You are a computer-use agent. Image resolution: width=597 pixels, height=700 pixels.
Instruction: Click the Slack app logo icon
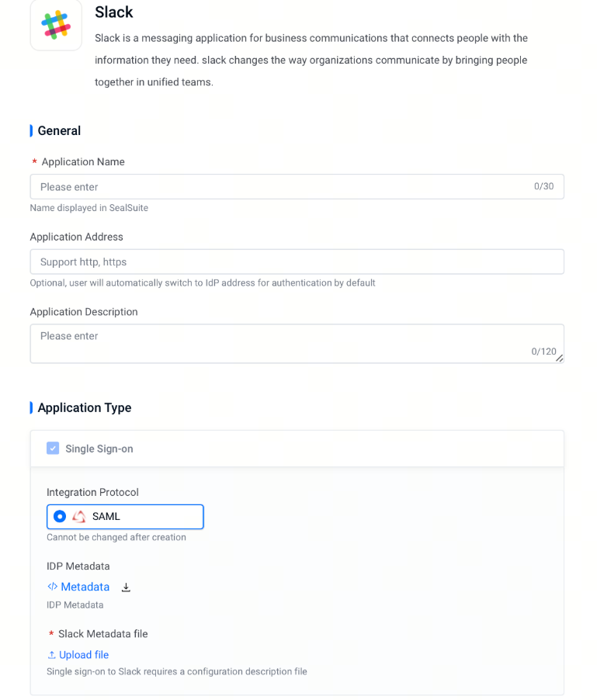pyautogui.click(x=56, y=25)
